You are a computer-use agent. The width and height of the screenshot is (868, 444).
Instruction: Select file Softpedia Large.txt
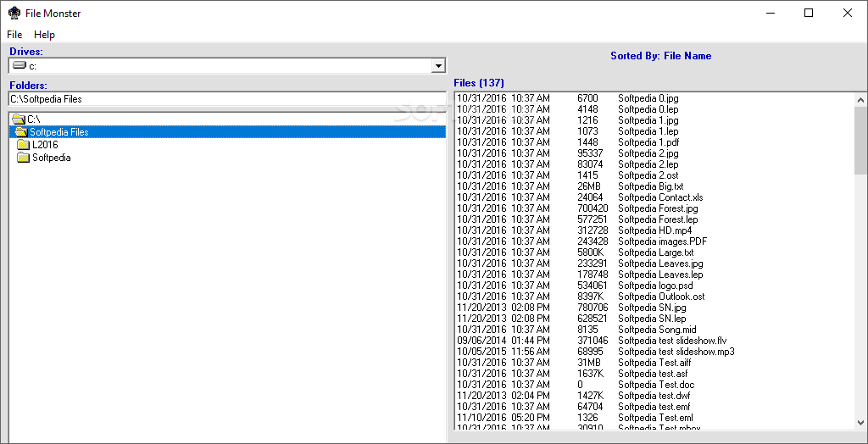coord(656,253)
